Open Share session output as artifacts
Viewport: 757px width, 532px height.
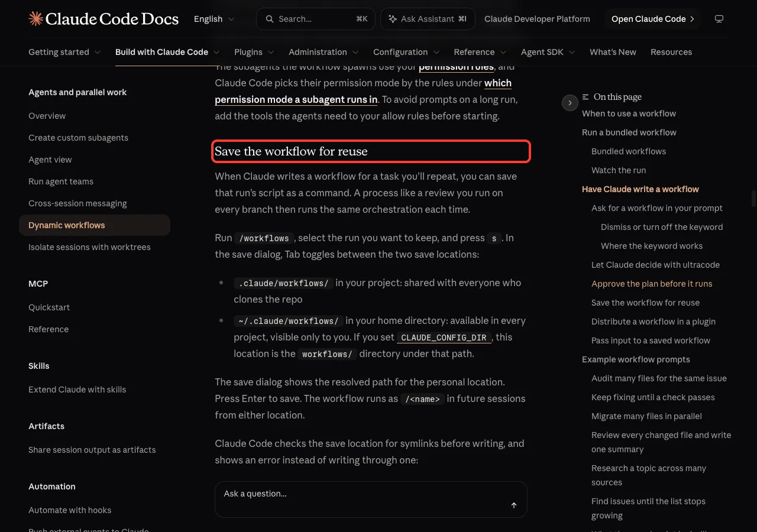(x=92, y=450)
